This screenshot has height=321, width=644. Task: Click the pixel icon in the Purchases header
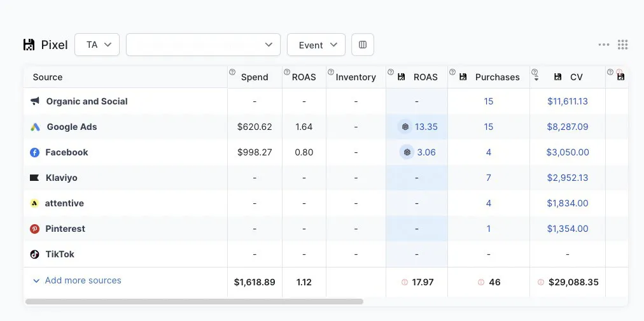pyautogui.click(x=463, y=77)
